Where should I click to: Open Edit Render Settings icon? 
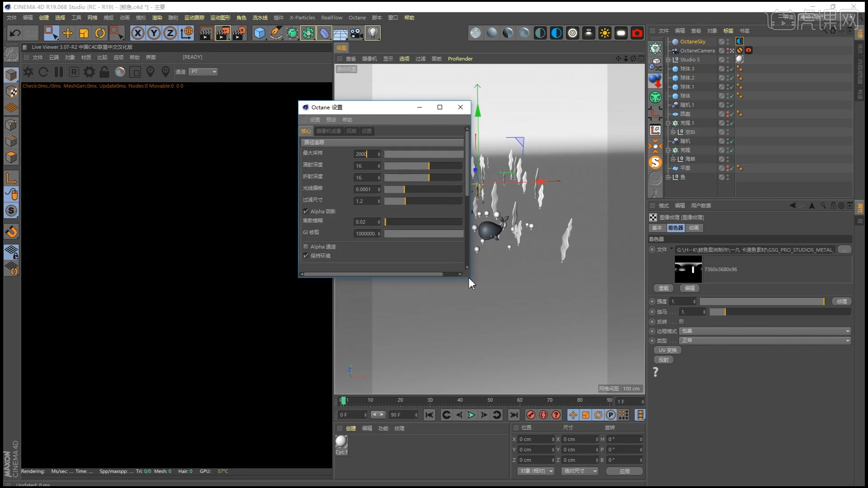(239, 33)
